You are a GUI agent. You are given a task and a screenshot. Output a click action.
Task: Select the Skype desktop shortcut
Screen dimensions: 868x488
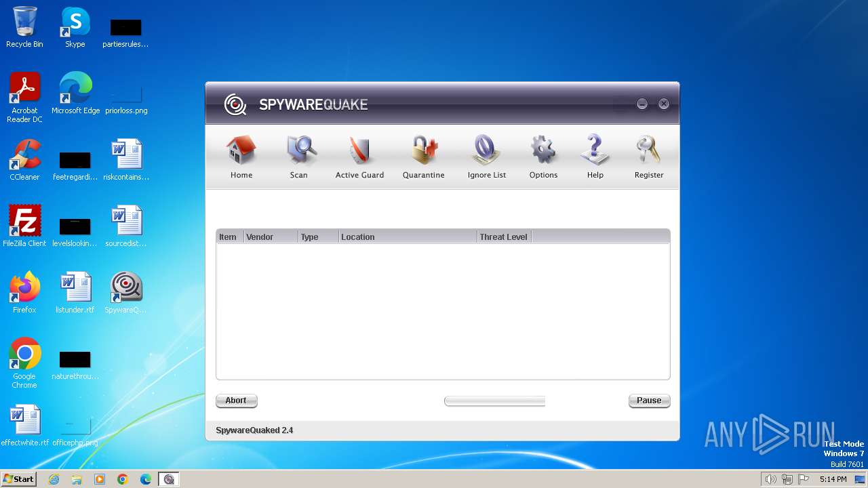pos(75,27)
